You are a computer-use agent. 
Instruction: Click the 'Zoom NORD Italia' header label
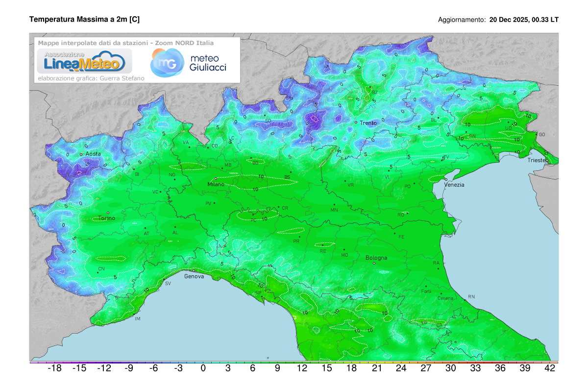tap(184, 43)
